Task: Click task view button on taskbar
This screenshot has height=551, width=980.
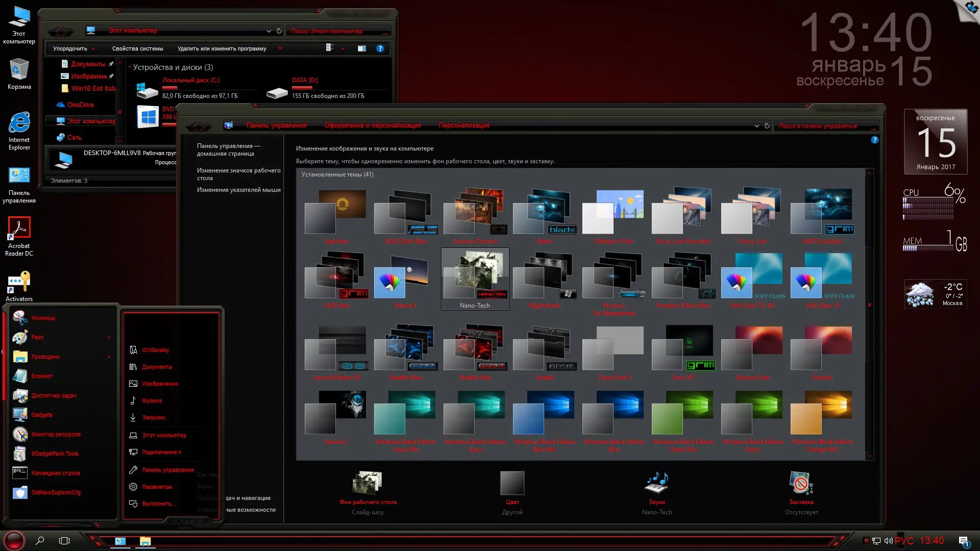Action: pyautogui.click(x=64, y=541)
